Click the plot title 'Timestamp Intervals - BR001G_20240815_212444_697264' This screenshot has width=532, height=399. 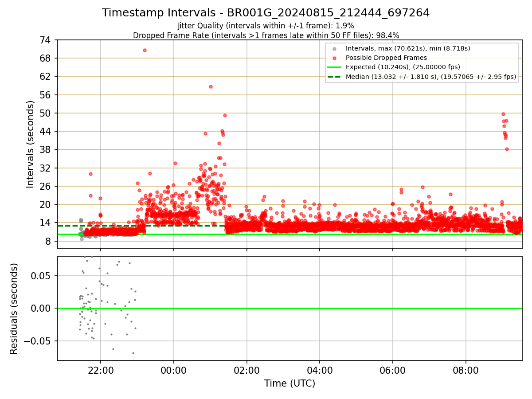coord(266,13)
